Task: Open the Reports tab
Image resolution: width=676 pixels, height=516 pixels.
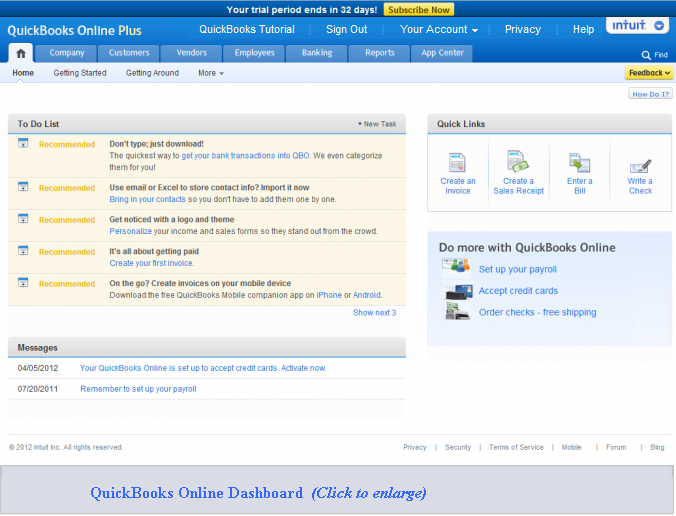Action: tap(379, 53)
